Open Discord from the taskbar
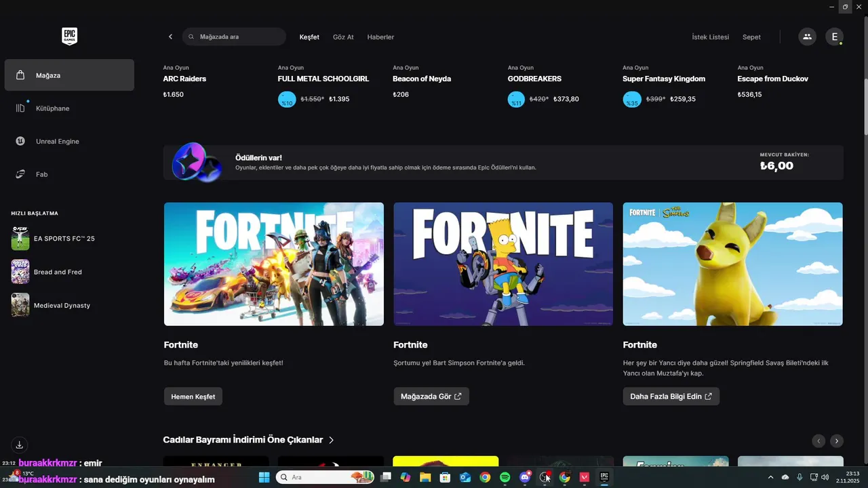This screenshot has height=488, width=868. coord(525,476)
